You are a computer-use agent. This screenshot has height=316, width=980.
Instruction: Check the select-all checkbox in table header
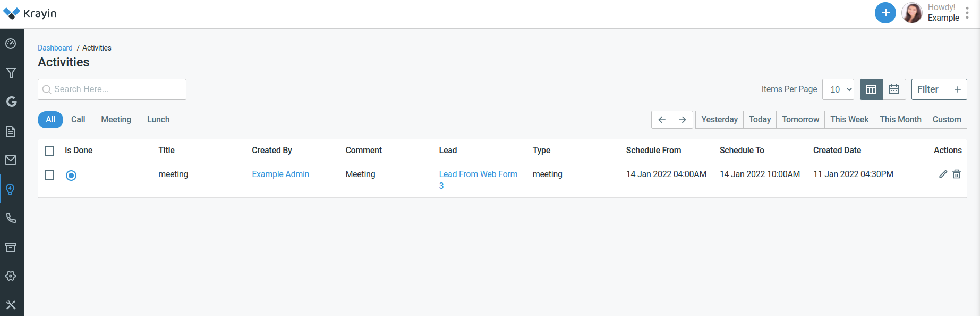[49, 151]
